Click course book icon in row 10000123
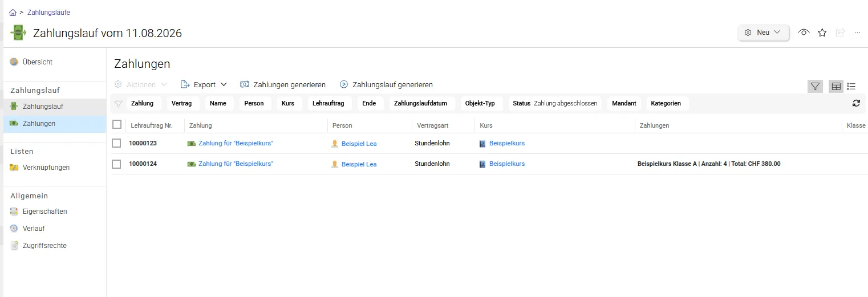Screen dimensions: 868x297 point(482,144)
